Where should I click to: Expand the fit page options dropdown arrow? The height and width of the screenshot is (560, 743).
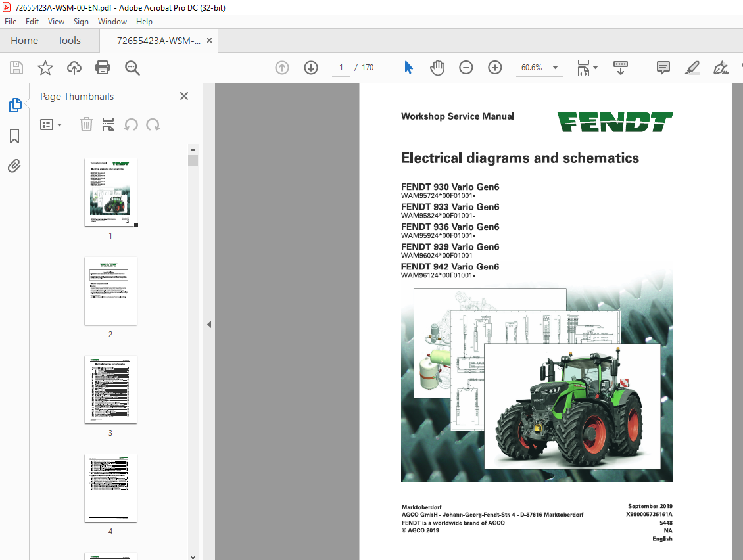coord(596,68)
